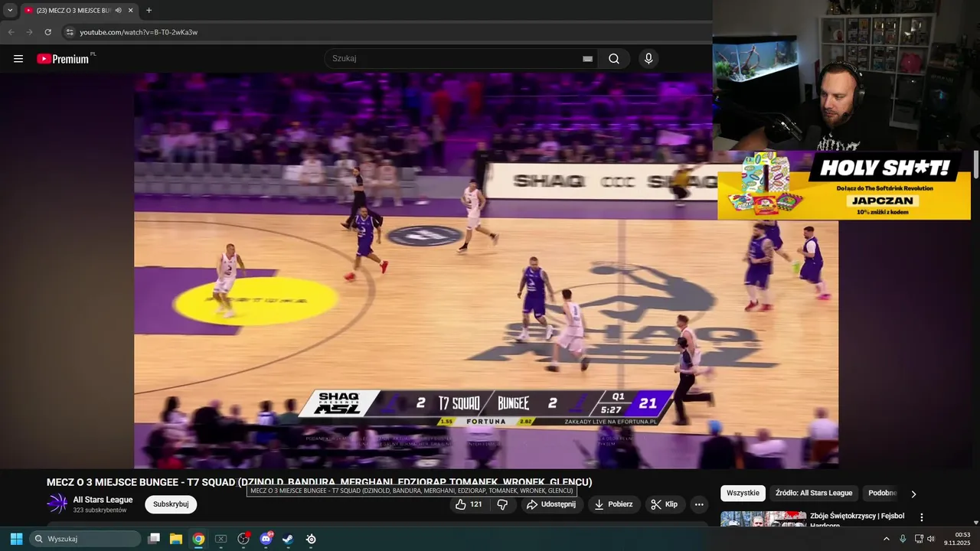The height and width of the screenshot is (551, 980).
Task: Create a clip with Klip button
Action: (x=665, y=504)
